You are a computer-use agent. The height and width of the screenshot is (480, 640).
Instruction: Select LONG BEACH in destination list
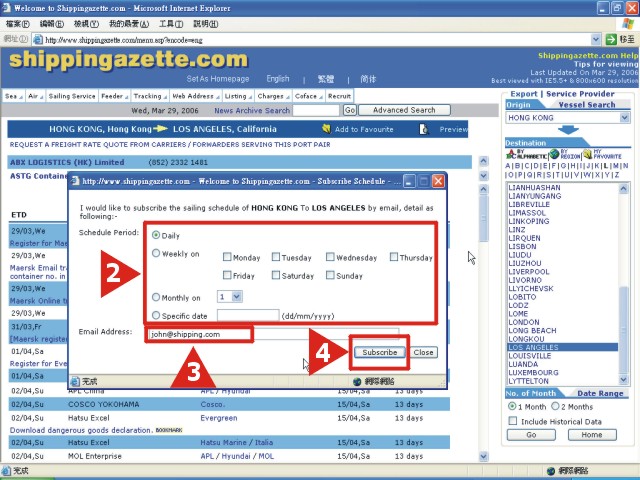(532, 331)
